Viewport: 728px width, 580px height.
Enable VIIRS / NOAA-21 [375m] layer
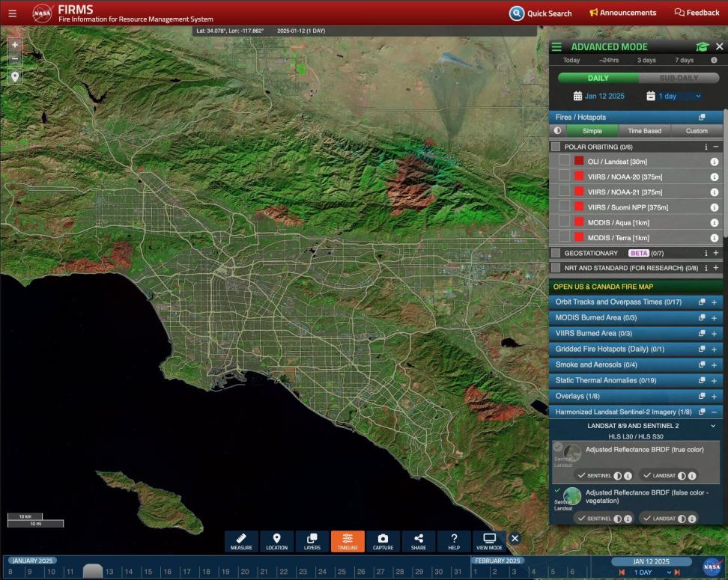[x=564, y=191]
